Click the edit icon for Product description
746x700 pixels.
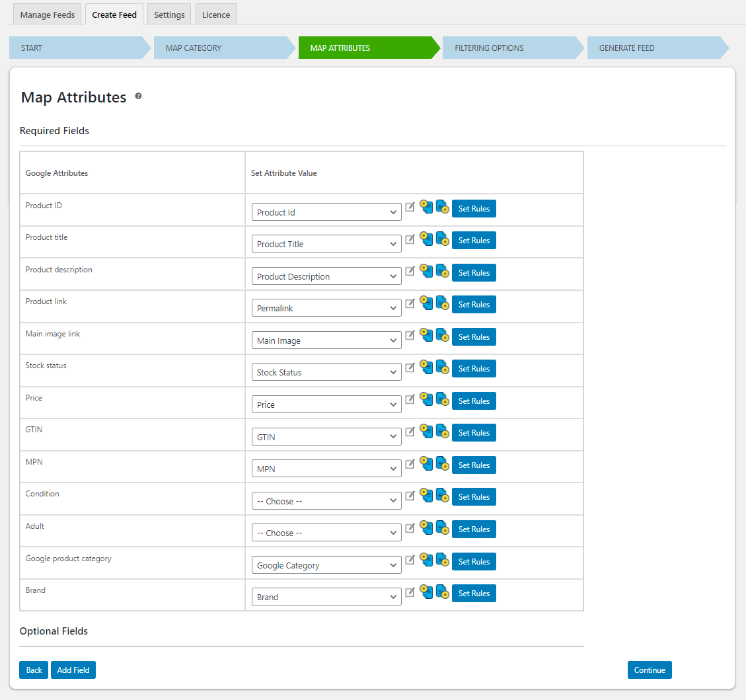click(410, 271)
